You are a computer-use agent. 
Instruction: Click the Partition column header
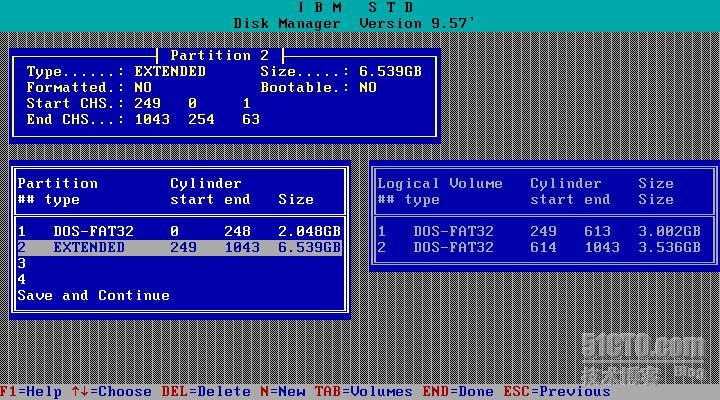pyautogui.click(x=58, y=184)
